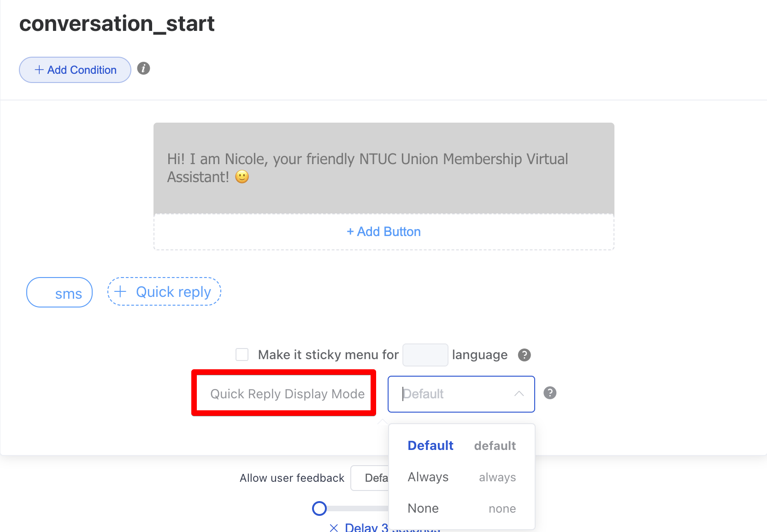
Task: Click the conversation_start title
Action: (x=117, y=24)
